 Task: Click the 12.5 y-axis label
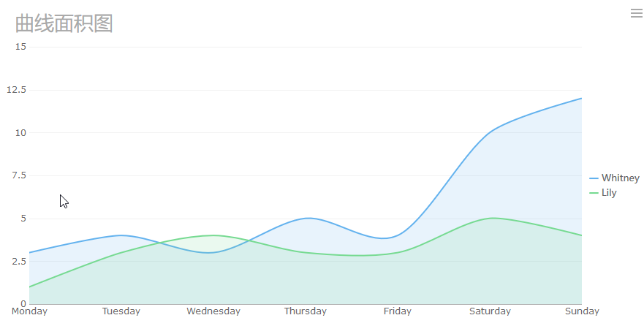pos(16,90)
